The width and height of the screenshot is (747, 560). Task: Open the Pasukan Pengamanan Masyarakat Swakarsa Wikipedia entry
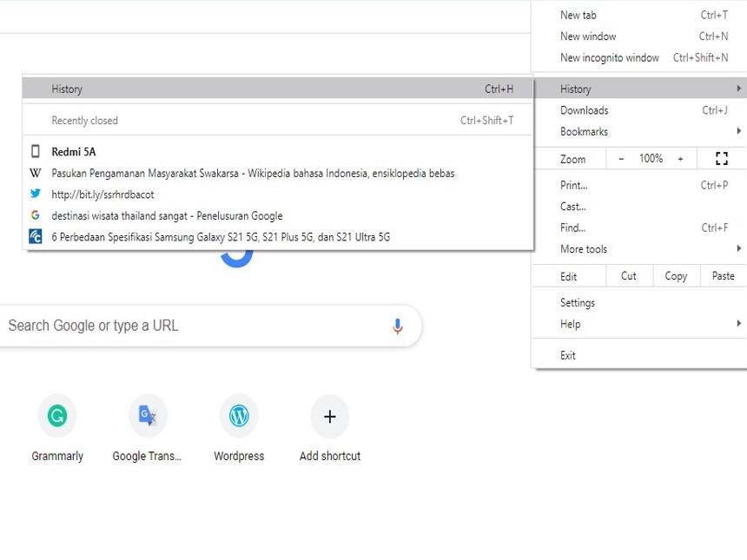[252, 173]
